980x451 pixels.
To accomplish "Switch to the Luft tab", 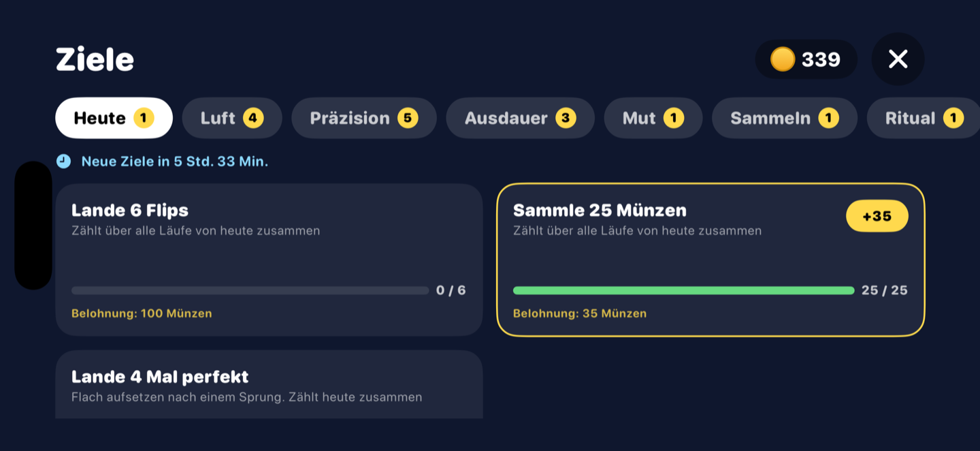I will coord(232,118).
